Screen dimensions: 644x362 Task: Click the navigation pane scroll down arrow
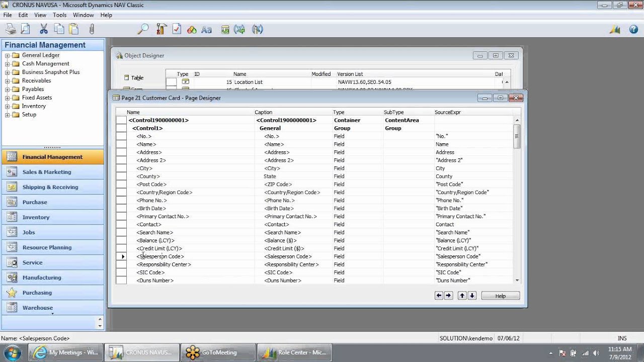coord(100,326)
